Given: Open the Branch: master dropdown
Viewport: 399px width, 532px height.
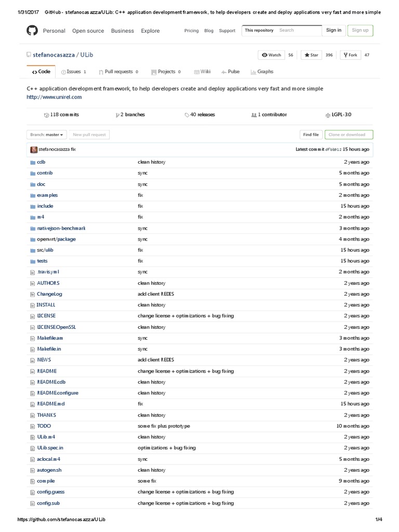Looking at the screenshot, I should (x=47, y=135).
